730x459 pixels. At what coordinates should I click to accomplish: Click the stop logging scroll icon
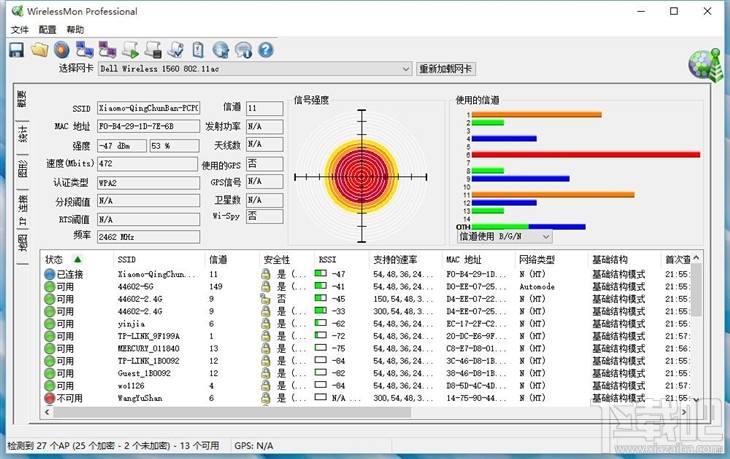(x=153, y=50)
